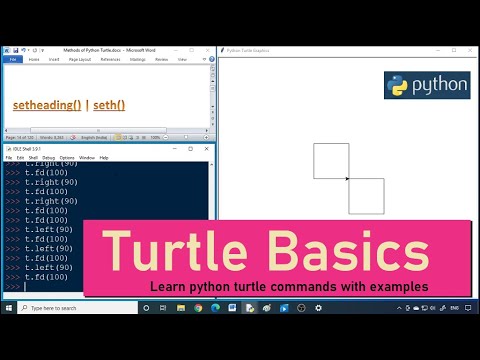Screen dimensions: 480x360
Task: Switch Word to Web Layout view
Action: 131,137
